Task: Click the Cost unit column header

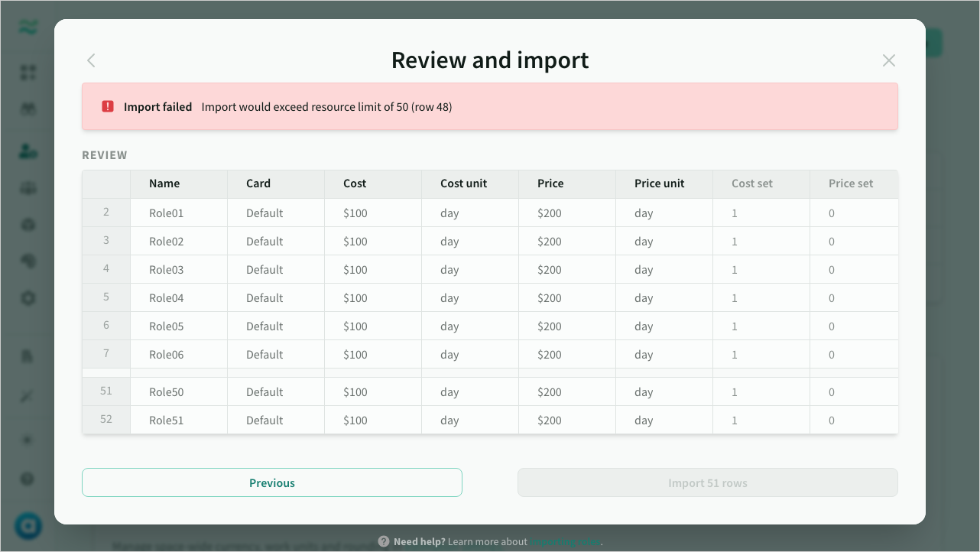Action: 463,183
